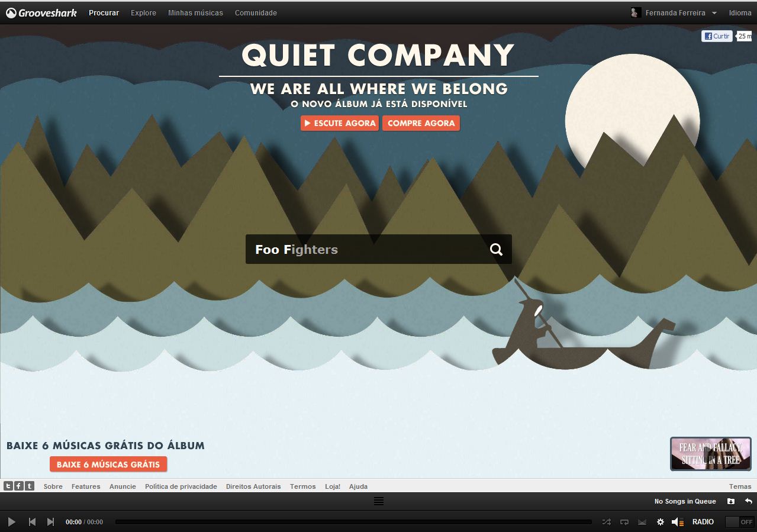
Task: Open player settings gear icon
Action: (661, 522)
